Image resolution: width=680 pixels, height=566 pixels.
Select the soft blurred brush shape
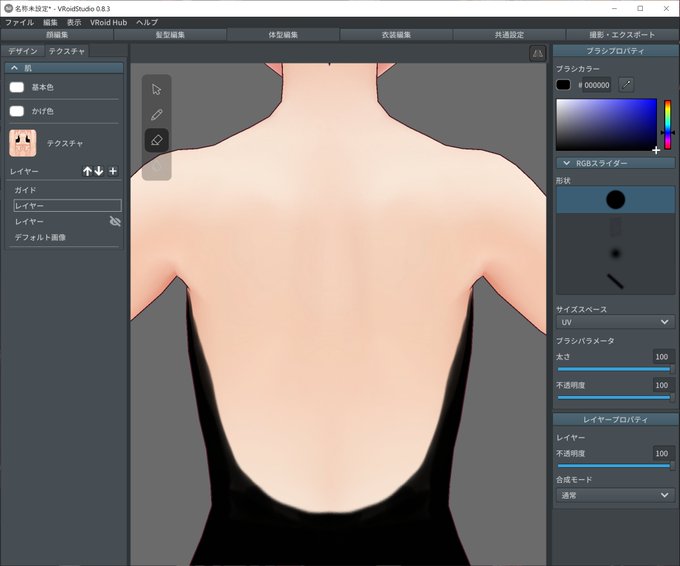tap(615, 253)
